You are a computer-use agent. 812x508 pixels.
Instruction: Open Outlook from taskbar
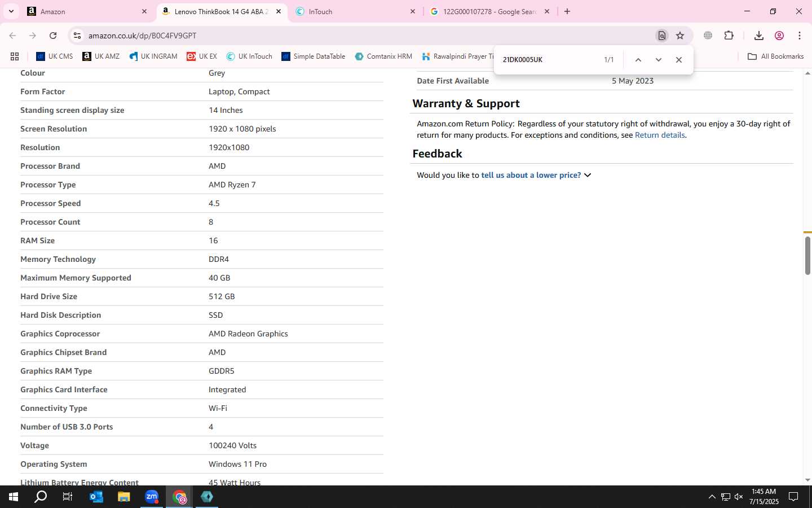click(96, 497)
